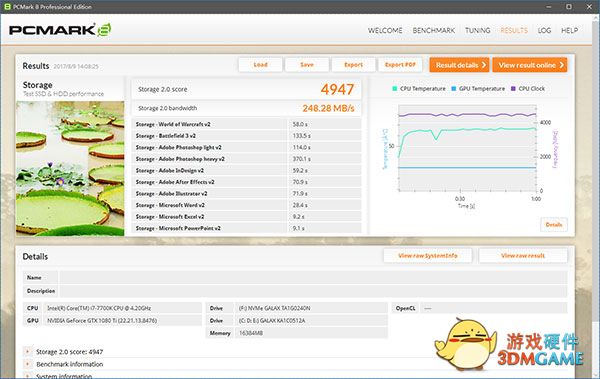The width and height of the screenshot is (600, 379).
Task: Click the CPU Clock legend square
Action: (x=513, y=88)
